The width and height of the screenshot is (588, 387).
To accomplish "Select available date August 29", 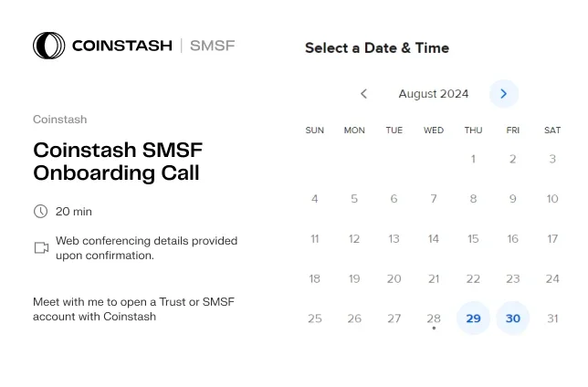I will pyautogui.click(x=473, y=319).
